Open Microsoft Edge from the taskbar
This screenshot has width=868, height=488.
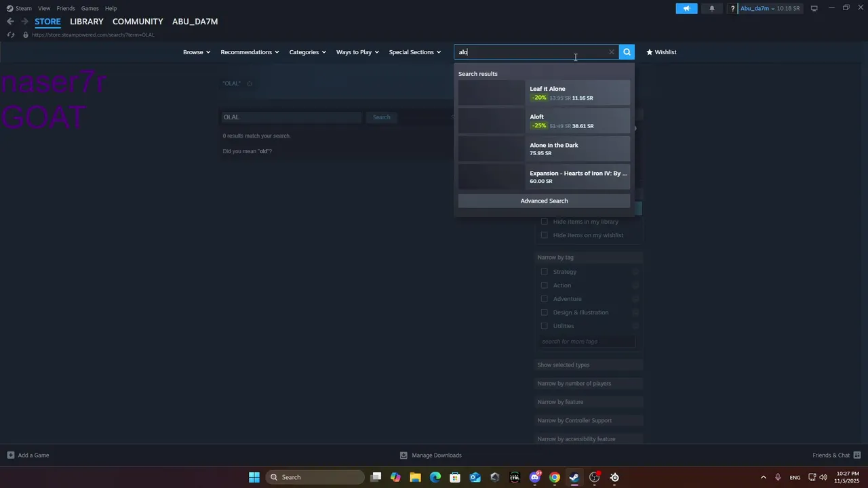(435, 477)
